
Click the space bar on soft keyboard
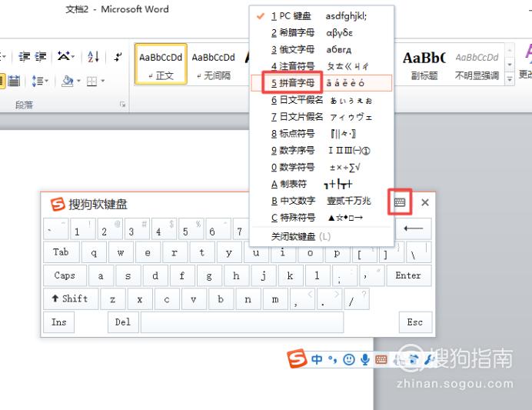[242, 322]
